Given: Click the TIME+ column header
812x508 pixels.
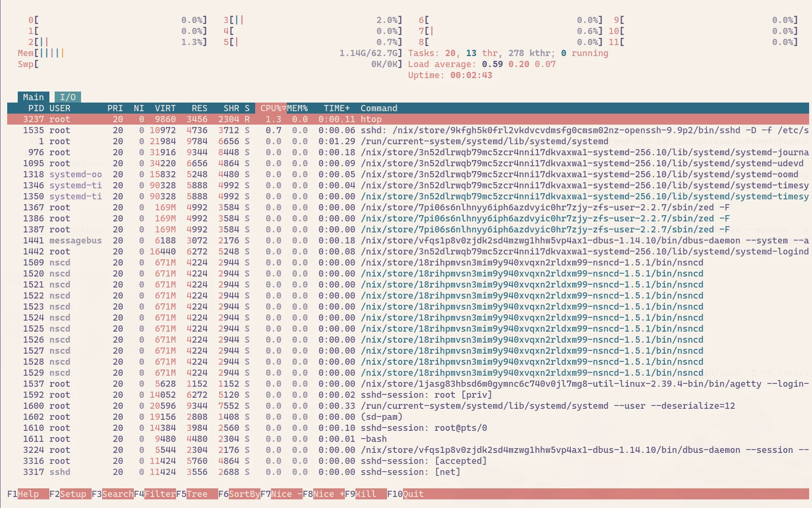Looking at the screenshot, I should coord(336,108).
